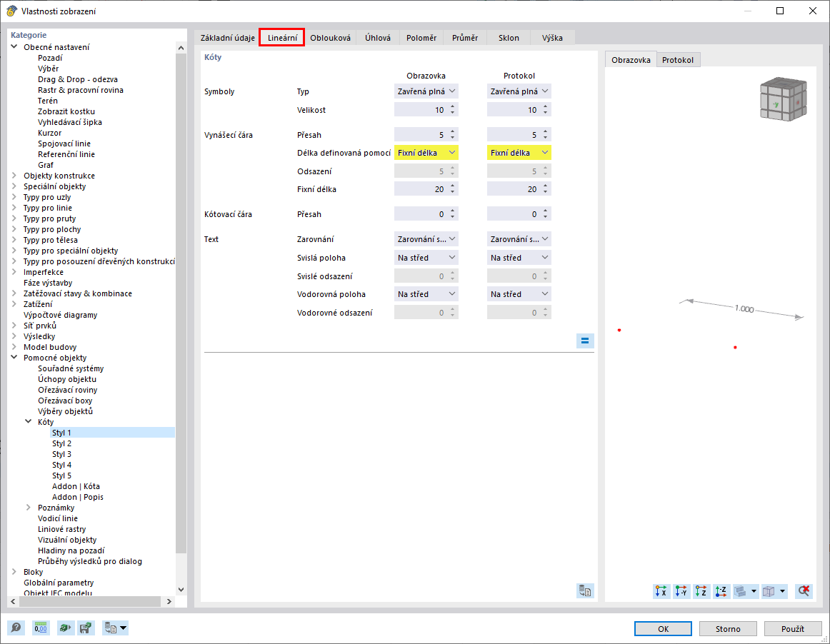Open dropdown arrow beside wireframe box icon
Screen dimensions: 830x644
pyautogui.click(x=782, y=591)
